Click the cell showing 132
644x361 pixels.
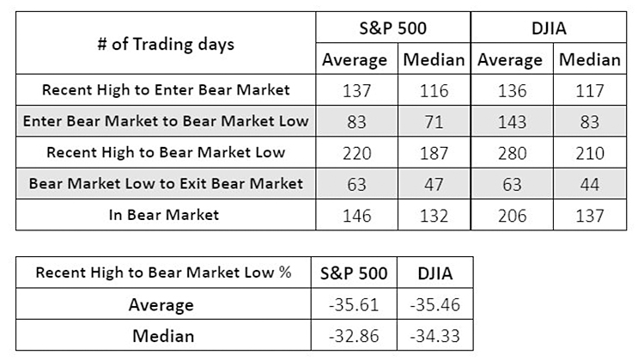coord(434,215)
